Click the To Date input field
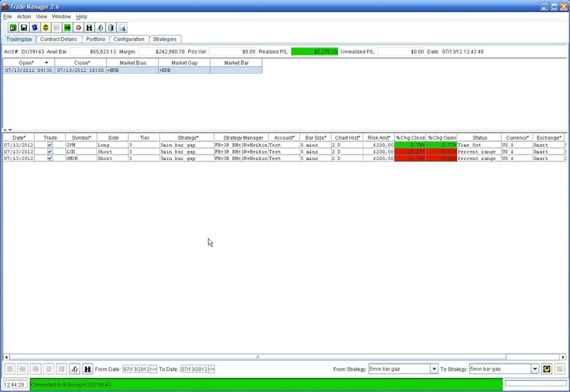570x392 pixels. click(194, 369)
